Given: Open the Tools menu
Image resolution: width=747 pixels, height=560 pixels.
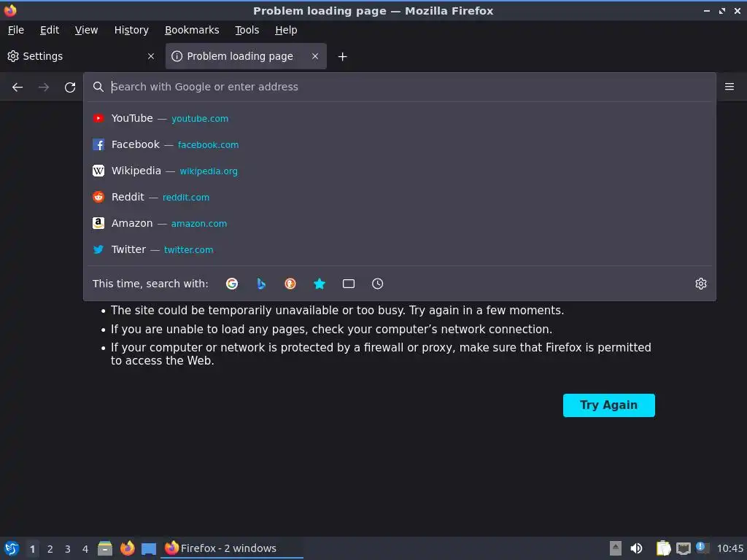Looking at the screenshot, I should 247,30.
